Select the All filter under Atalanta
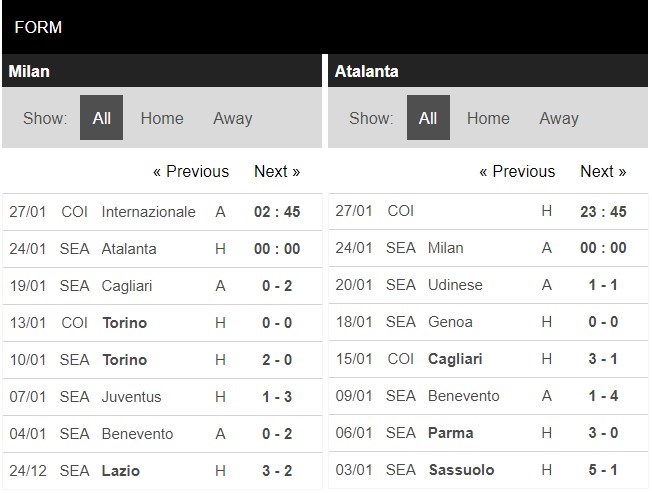652x493 pixels. (x=428, y=118)
